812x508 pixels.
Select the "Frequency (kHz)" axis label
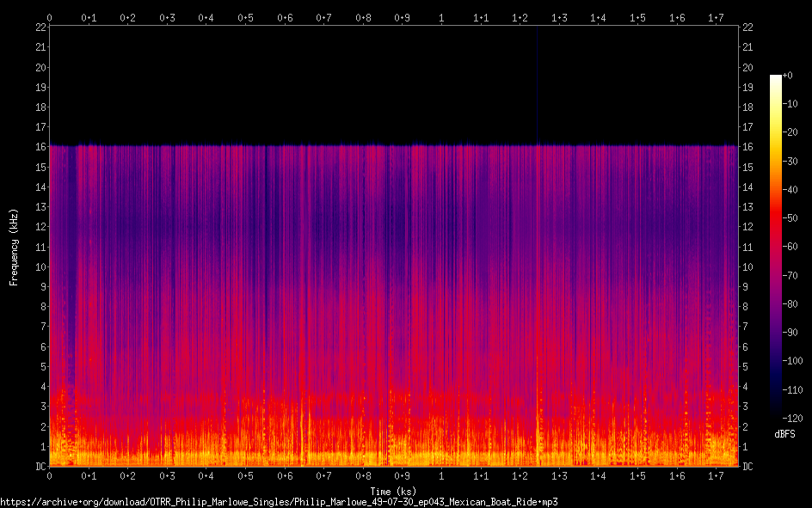(x=14, y=247)
